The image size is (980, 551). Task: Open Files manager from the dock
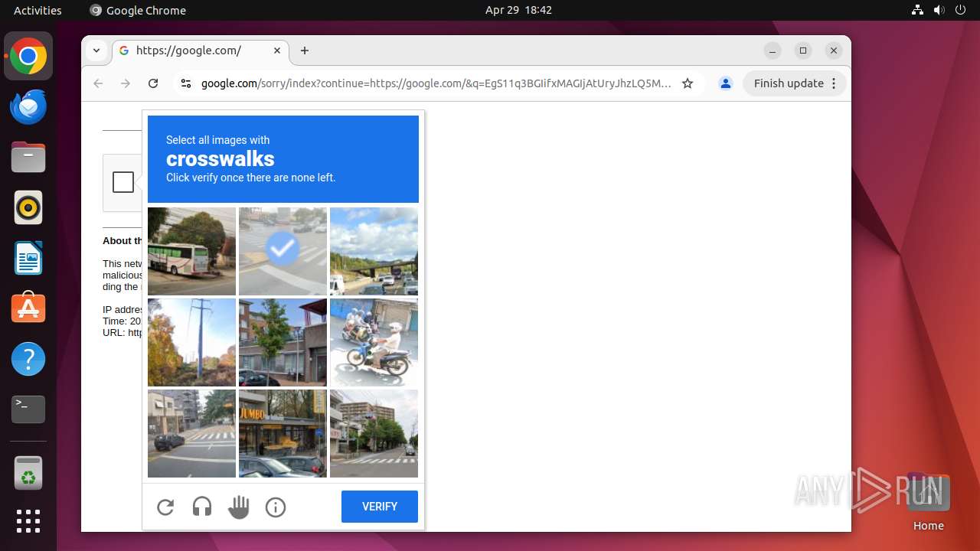point(28,157)
